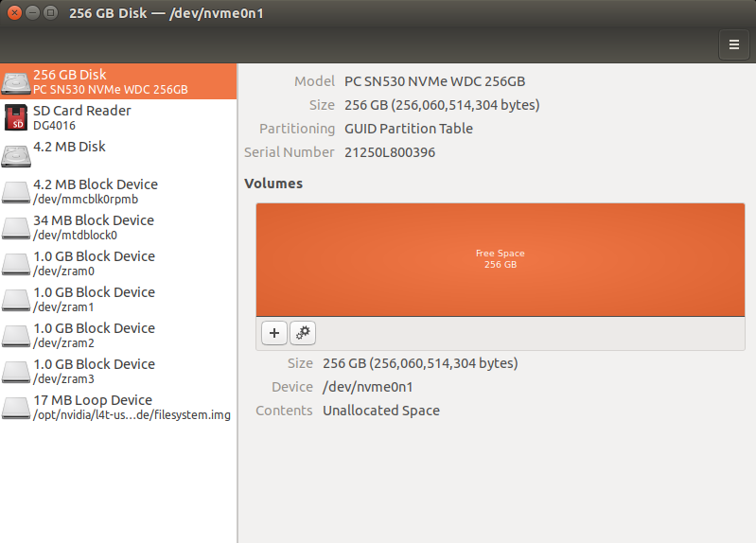
Task: Select the SD Card Reader DG4016 entry
Action: pyautogui.click(x=82, y=117)
